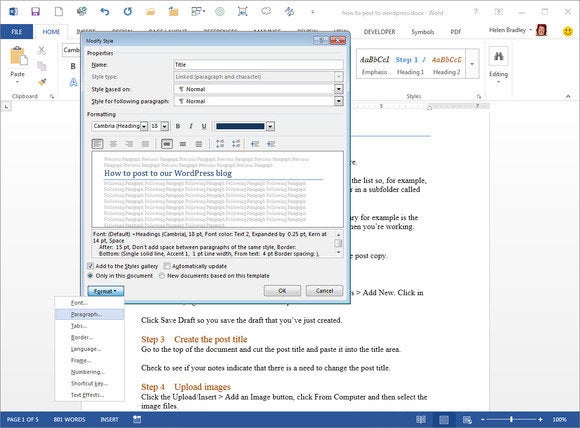Viewport: 580px width, 428px height.
Task: Apply Heading 1 style from gallery
Action: [410, 65]
